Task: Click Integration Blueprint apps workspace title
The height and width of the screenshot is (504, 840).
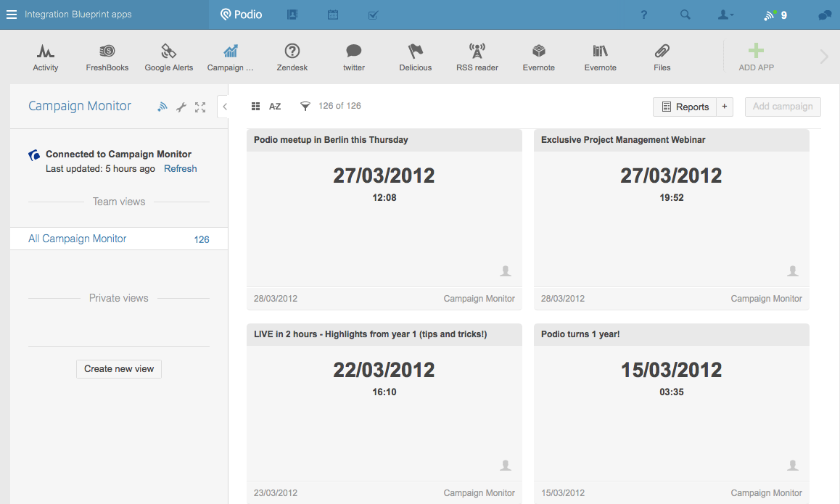Action: pyautogui.click(x=78, y=15)
